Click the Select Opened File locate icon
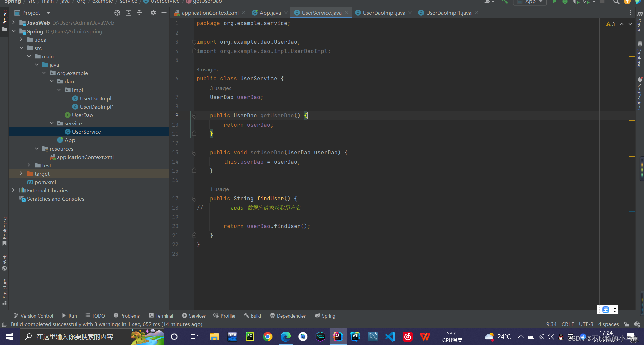This screenshot has width=644, height=345. [117, 13]
